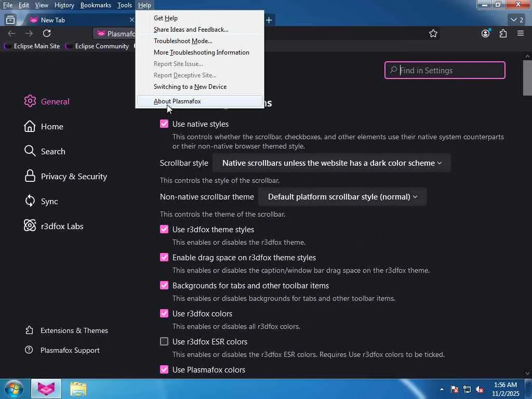Open Action Center flag tray icon
The image size is (532, 399).
(455, 389)
